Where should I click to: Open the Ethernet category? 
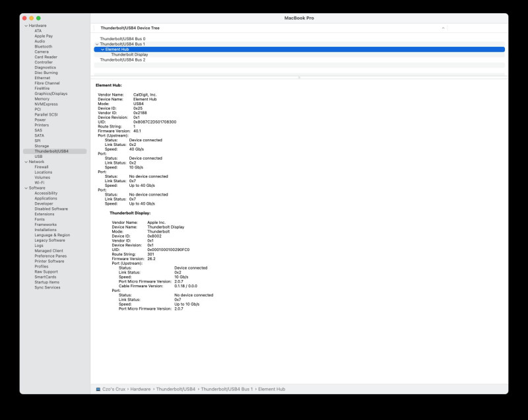point(42,78)
